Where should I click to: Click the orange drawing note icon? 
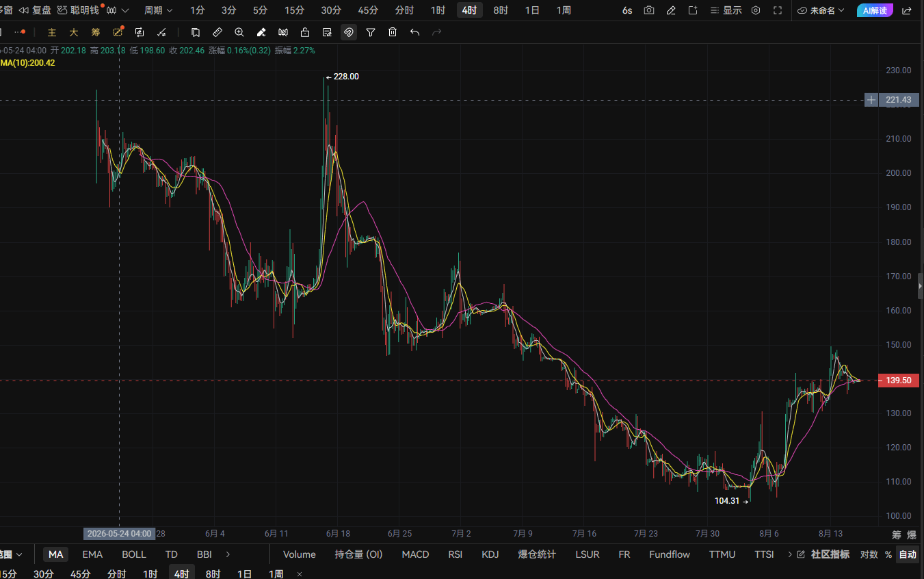click(x=118, y=32)
